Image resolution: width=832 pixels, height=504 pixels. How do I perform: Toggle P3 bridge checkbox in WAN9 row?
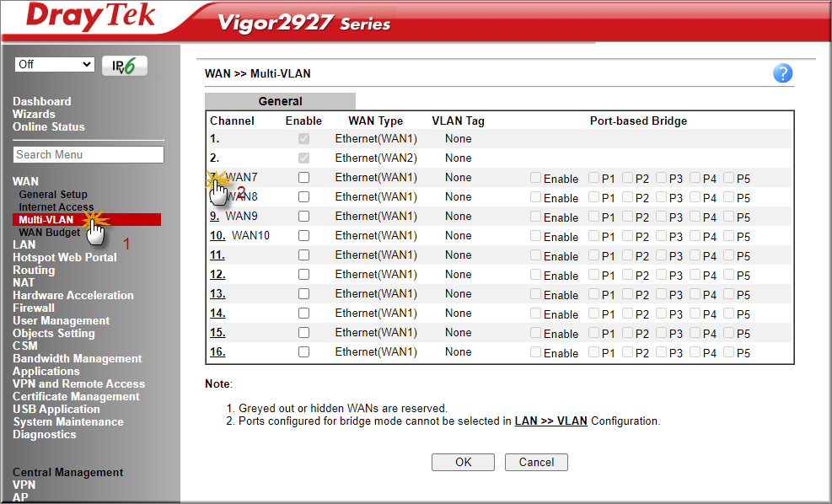(661, 216)
